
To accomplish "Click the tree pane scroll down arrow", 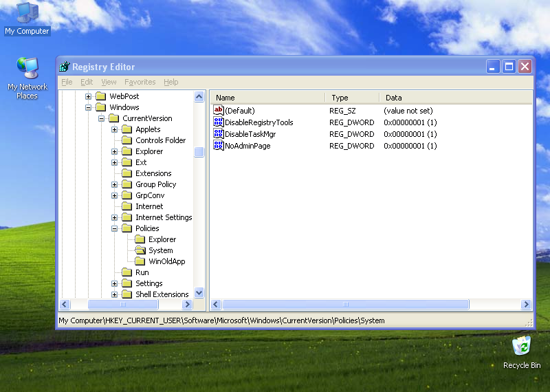I will [199, 292].
